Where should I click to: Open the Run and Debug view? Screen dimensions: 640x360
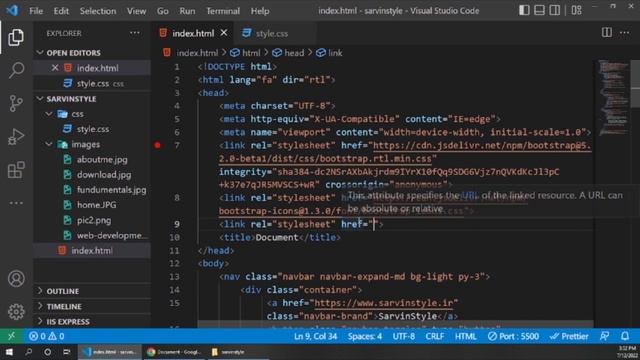[x=16, y=136]
